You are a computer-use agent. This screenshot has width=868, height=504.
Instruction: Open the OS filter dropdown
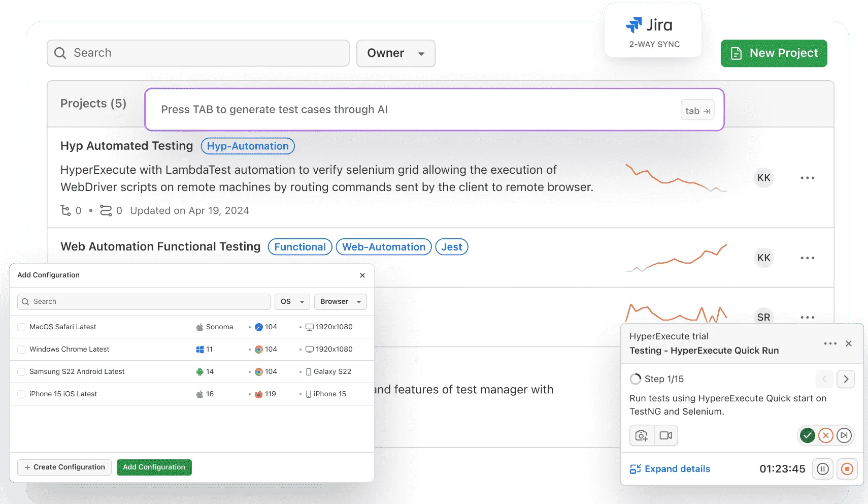(x=292, y=302)
